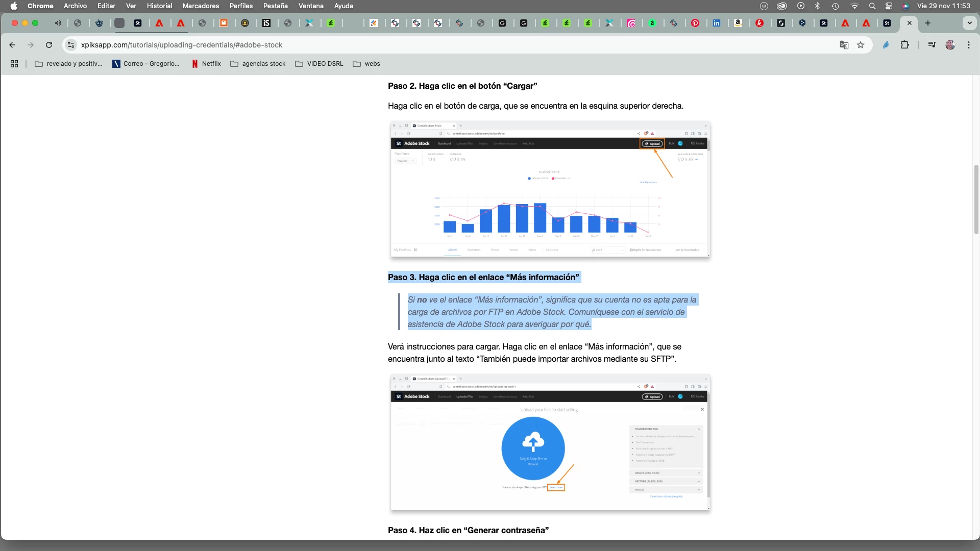
Task: Click the translate page icon in address bar
Action: (x=844, y=45)
